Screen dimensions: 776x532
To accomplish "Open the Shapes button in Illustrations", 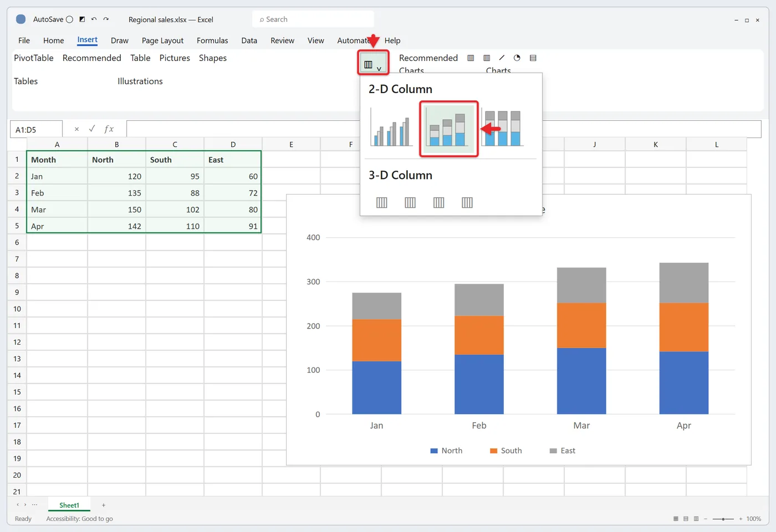I will pos(213,58).
